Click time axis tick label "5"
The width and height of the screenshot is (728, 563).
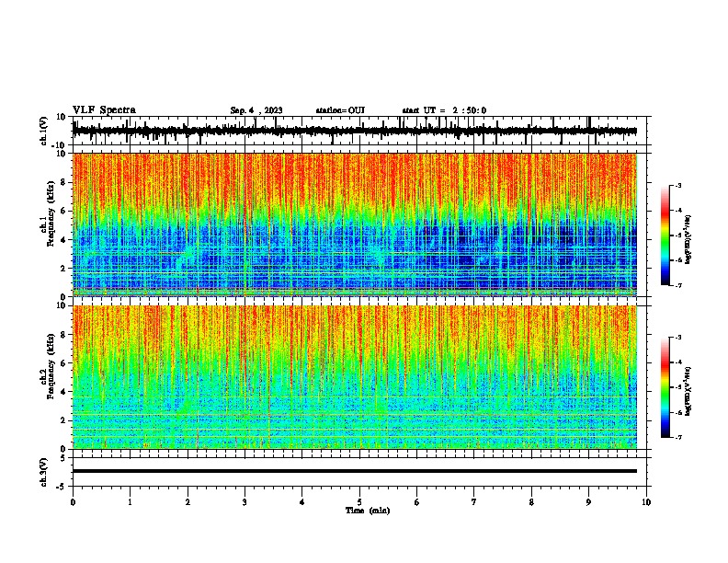pos(359,502)
